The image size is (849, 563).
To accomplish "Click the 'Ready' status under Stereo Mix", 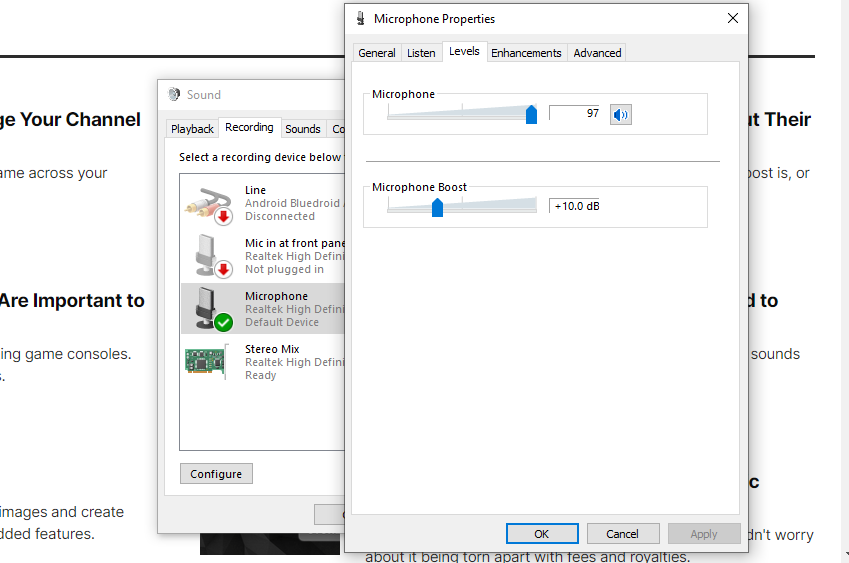I will pos(260,375).
